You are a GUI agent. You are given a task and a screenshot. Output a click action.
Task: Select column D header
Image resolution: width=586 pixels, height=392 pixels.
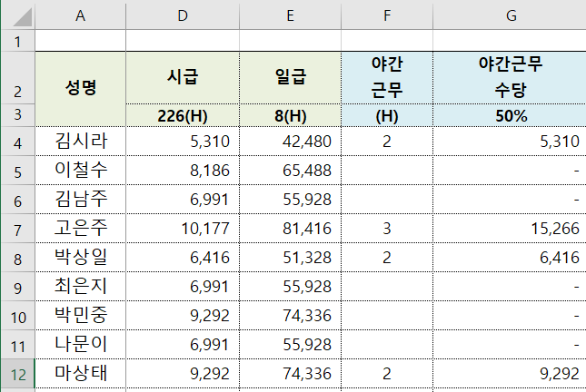click(183, 15)
